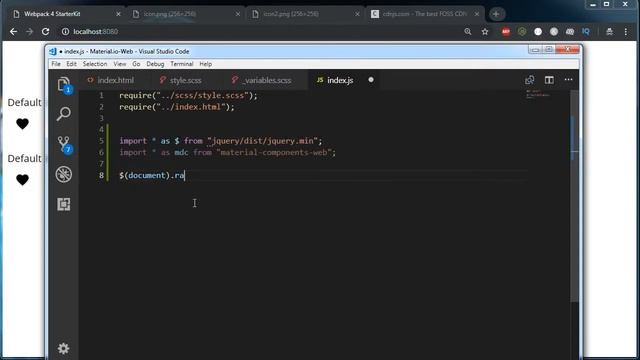Open the Debug view in the activity bar

pos(64,174)
